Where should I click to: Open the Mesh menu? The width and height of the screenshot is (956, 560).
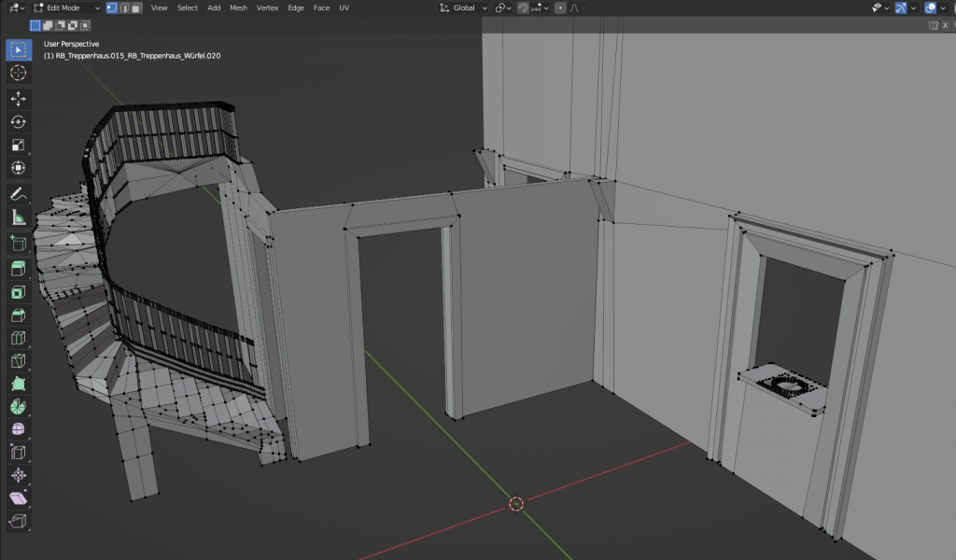(x=238, y=7)
